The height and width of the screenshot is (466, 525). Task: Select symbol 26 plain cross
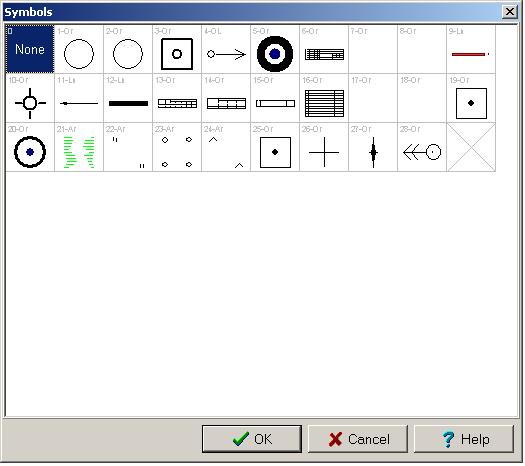pyautogui.click(x=324, y=147)
